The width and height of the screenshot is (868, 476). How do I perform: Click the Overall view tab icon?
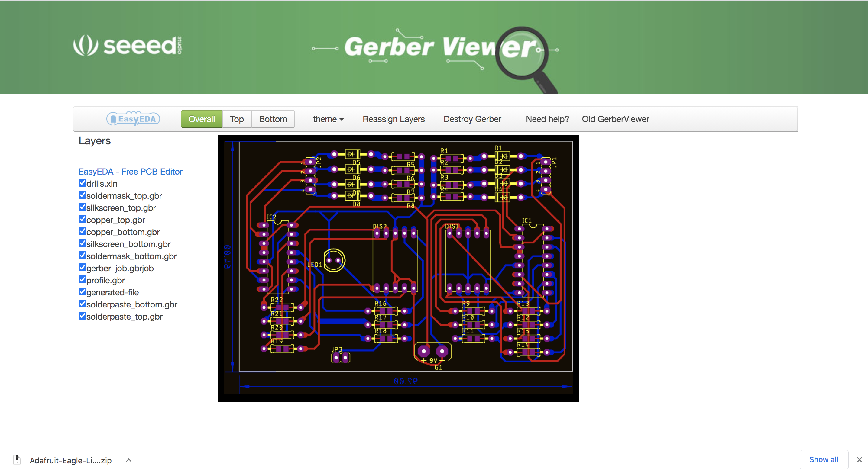(x=201, y=119)
